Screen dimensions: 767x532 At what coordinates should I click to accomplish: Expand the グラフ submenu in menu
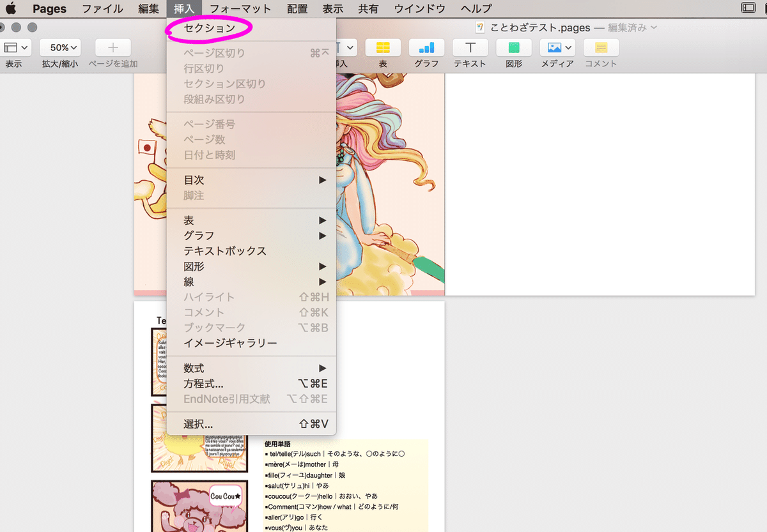[251, 236]
